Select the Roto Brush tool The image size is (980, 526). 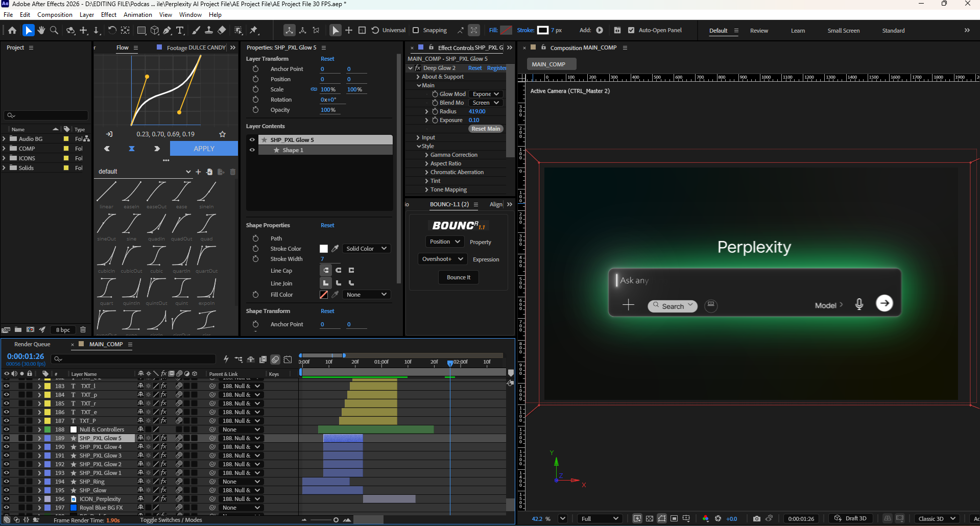coord(238,31)
